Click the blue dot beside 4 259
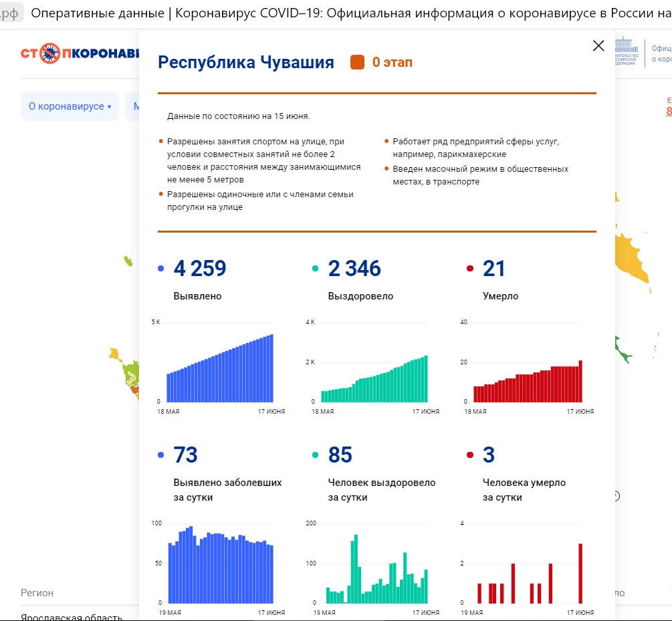The height and width of the screenshot is (621, 672). pyautogui.click(x=160, y=269)
